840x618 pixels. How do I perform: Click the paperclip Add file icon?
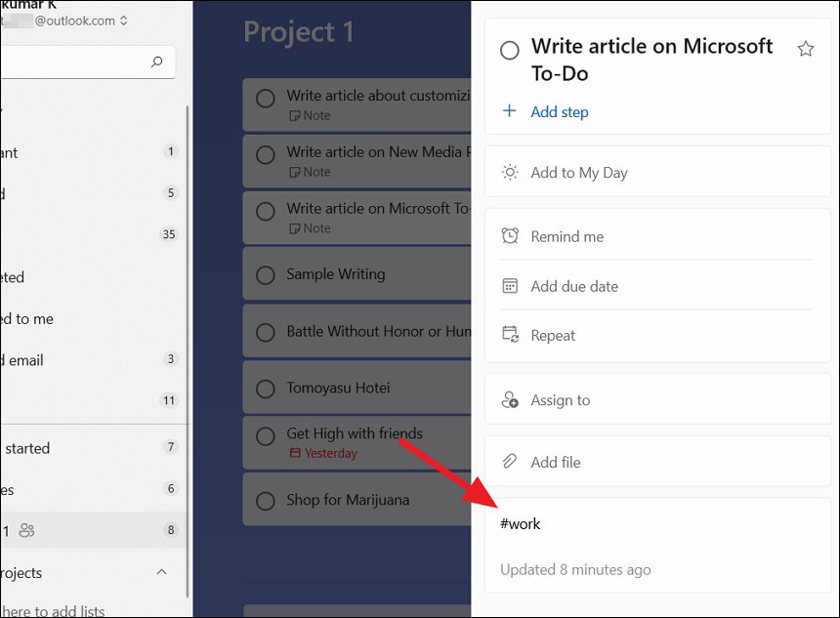click(510, 461)
